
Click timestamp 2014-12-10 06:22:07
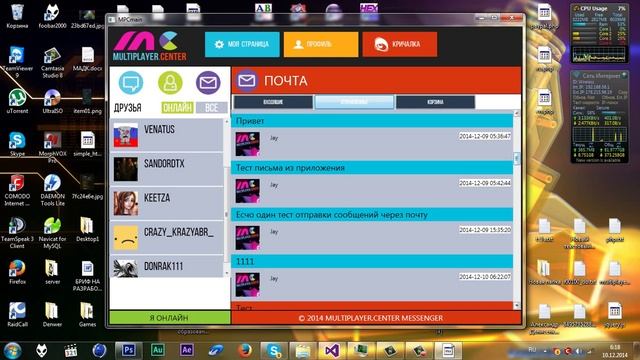[485, 277]
